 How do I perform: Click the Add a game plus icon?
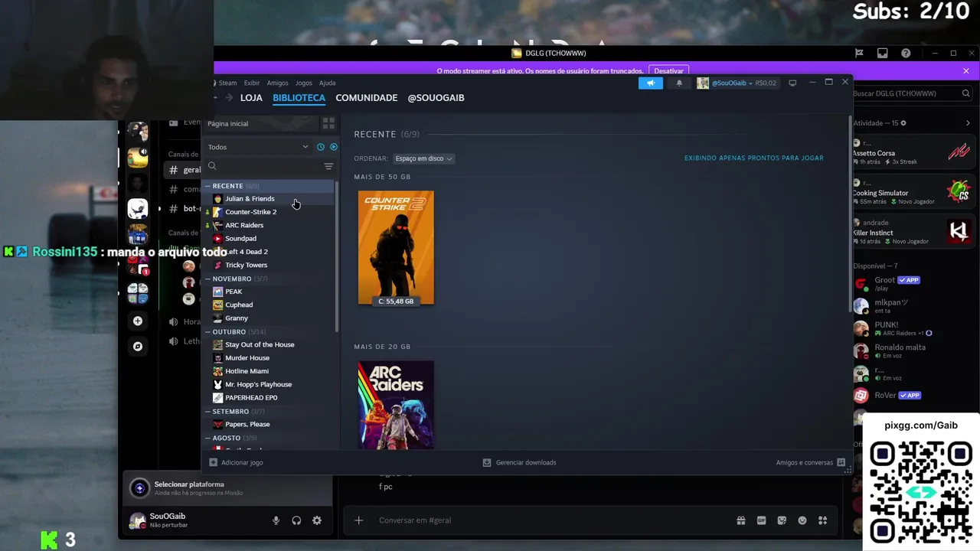[214, 462]
